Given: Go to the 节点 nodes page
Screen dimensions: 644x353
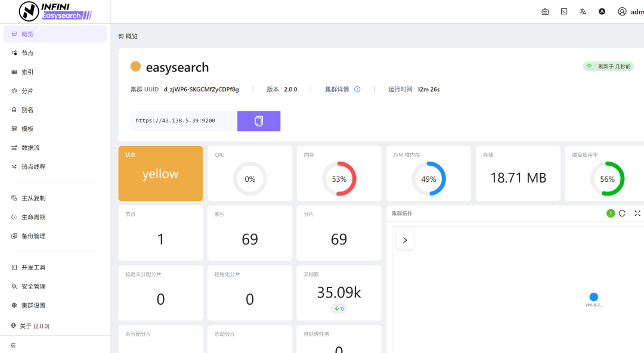Looking at the screenshot, I should [55, 53].
